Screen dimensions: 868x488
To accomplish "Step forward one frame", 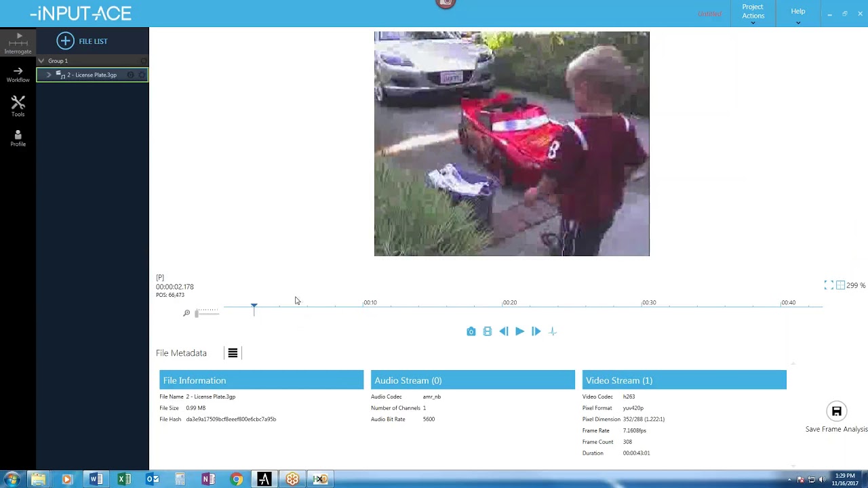I will point(536,331).
